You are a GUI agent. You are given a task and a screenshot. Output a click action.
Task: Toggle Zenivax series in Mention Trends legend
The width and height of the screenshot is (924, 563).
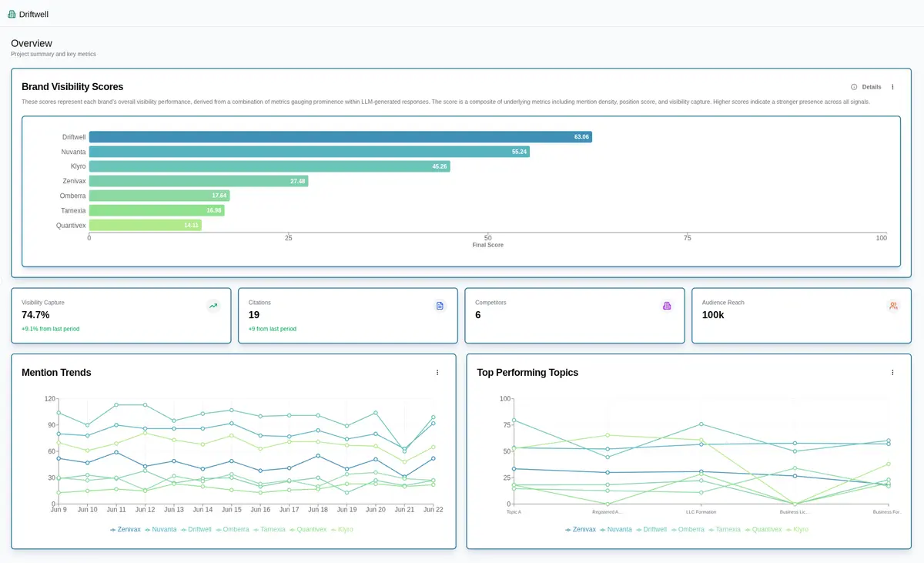click(125, 530)
